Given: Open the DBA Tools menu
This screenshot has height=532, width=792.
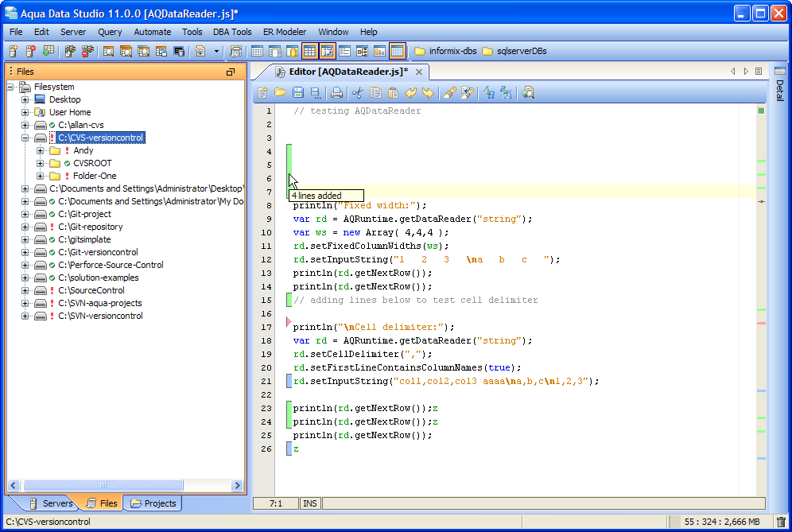Looking at the screenshot, I should tap(232, 32).
